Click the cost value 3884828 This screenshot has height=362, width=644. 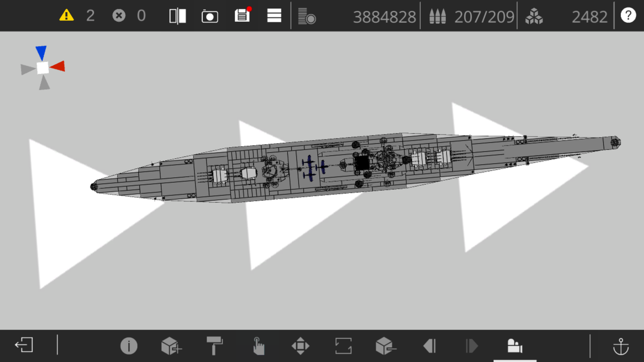384,17
